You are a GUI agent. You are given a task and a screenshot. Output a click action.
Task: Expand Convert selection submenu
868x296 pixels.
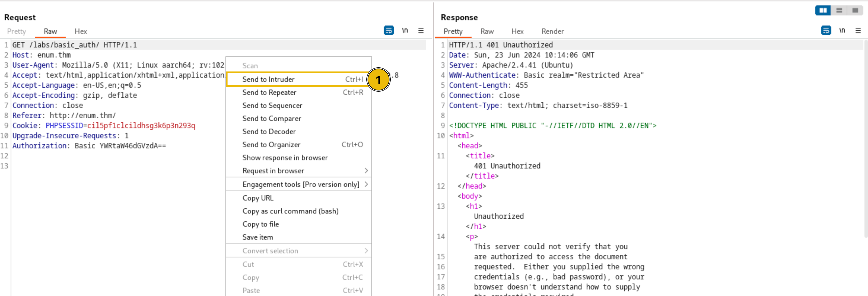point(298,251)
